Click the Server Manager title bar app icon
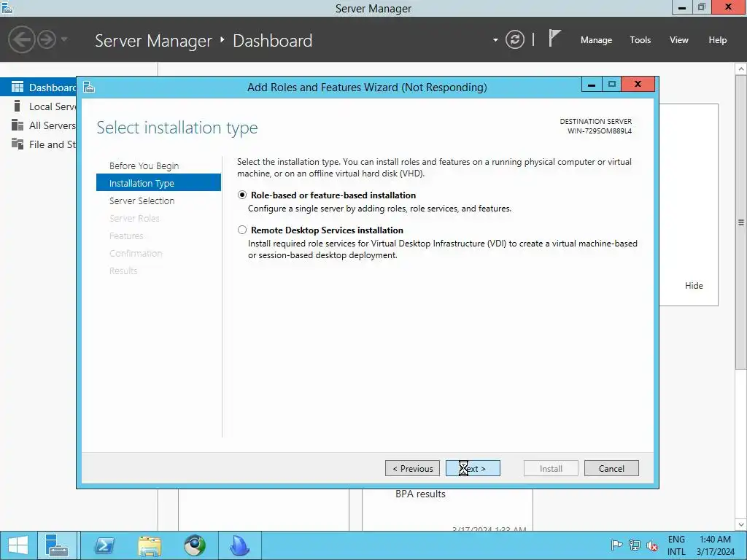This screenshot has width=747, height=560. [7, 8]
